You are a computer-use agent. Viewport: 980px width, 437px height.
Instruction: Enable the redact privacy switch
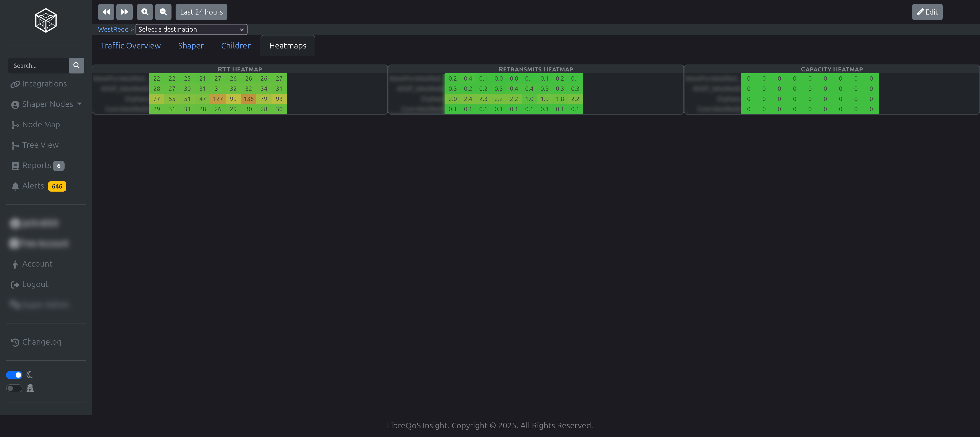[x=14, y=388]
